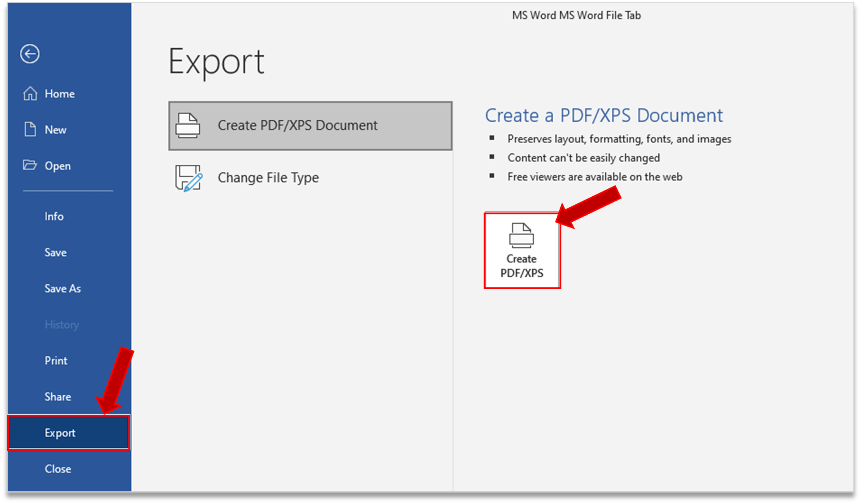Select Save As from the sidebar
This screenshot has width=861, height=504.
62,288
